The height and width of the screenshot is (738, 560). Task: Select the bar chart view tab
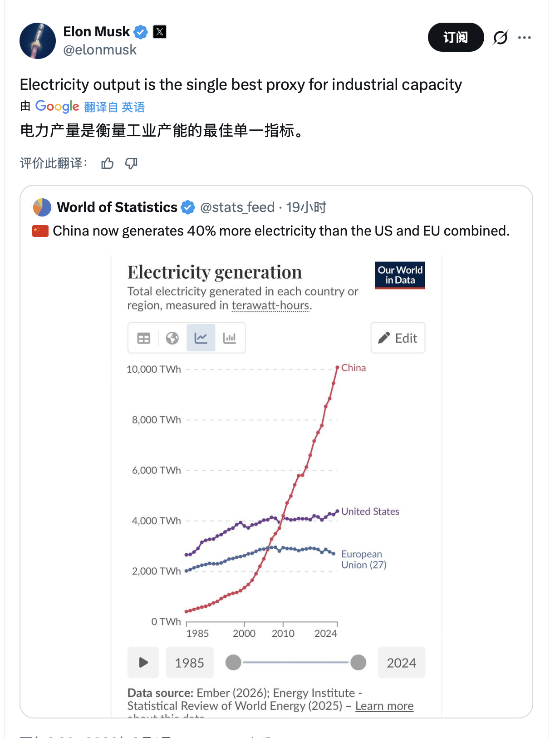coord(230,338)
